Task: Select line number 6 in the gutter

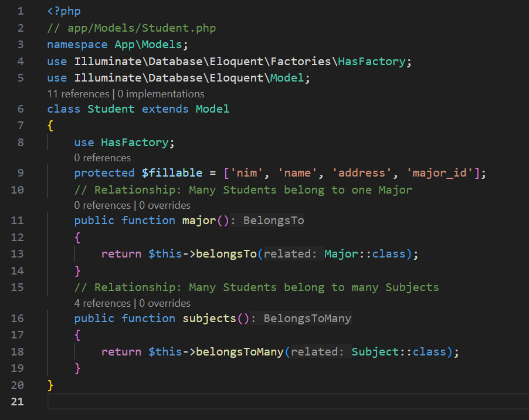Action: [21, 109]
